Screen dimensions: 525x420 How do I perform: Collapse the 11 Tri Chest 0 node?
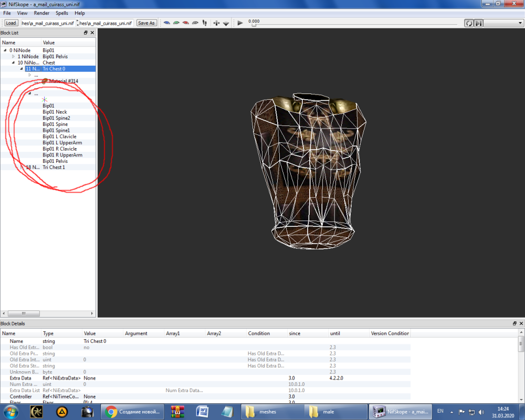[22, 69]
